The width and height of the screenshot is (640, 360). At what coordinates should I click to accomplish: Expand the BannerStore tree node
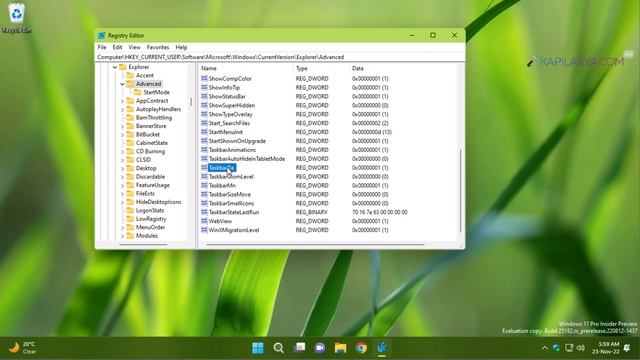(122, 126)
